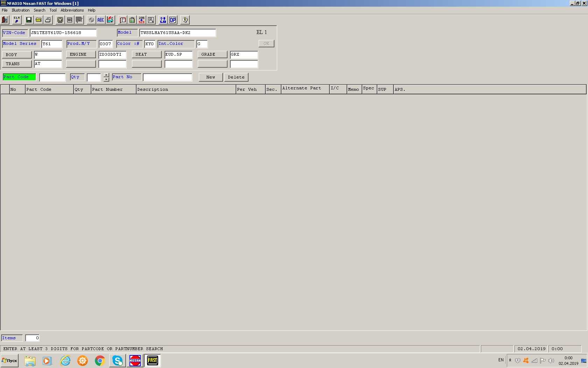Click the ENGINE value ZD30DDTI field
This screenshot has height=368, width=588.
112,55
